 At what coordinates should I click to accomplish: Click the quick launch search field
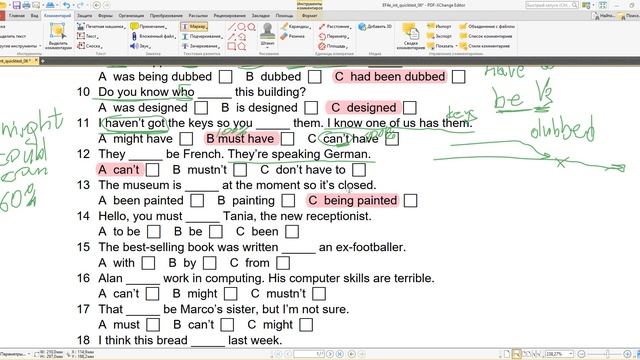point(551,5)
